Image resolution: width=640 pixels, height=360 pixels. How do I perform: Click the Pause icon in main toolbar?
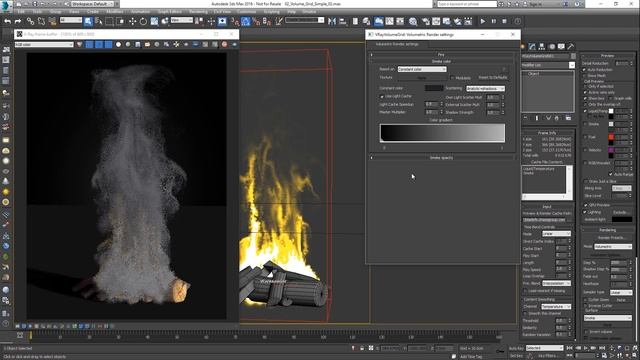[x=494, y=21]
